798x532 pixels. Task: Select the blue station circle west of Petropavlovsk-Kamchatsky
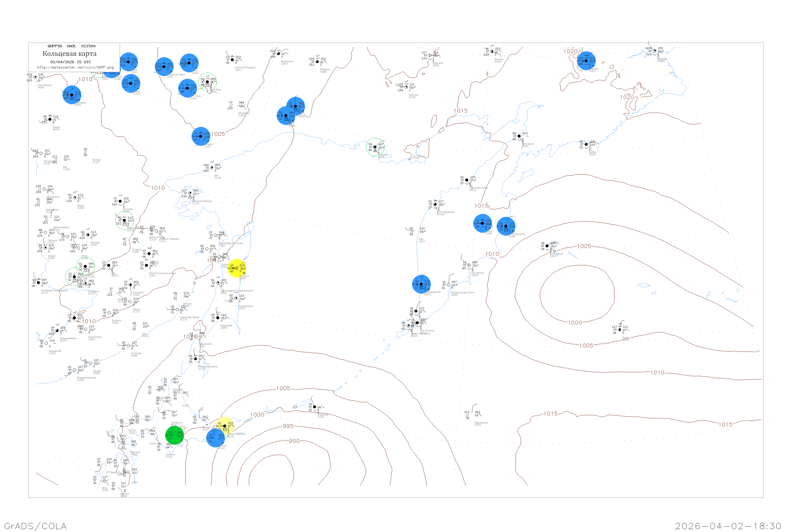pyautogui.click(x=421, y=284)
